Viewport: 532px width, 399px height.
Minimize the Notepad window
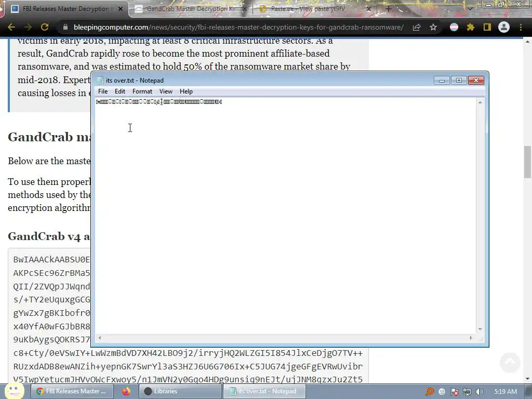442,81
